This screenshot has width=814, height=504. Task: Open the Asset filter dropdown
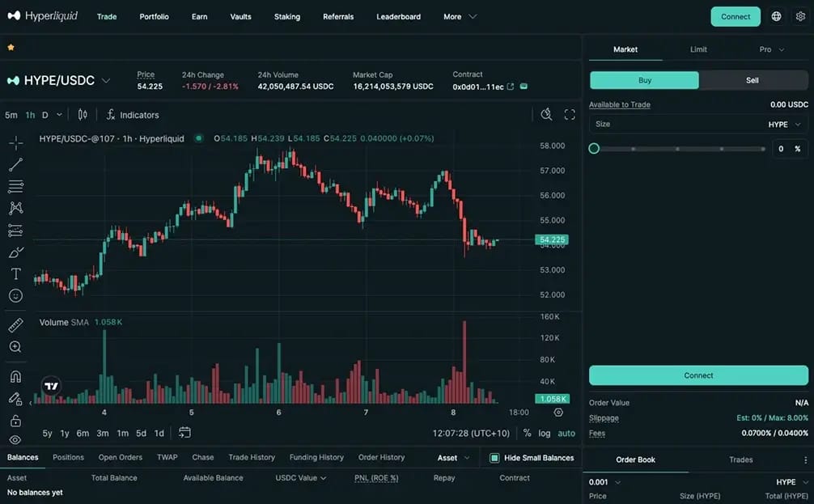point(453,458)
